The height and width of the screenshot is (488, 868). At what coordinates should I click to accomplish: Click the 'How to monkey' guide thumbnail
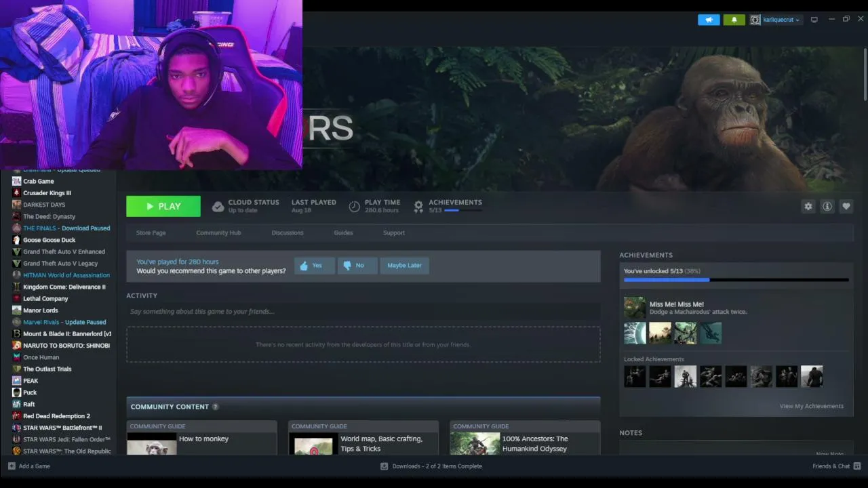tap(152, 445)
